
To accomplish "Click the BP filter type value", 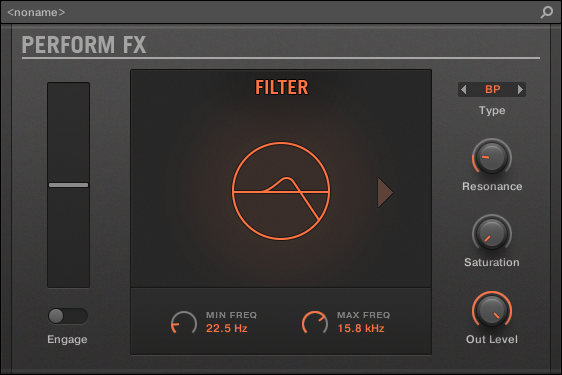I will click(x=492, y=89).
